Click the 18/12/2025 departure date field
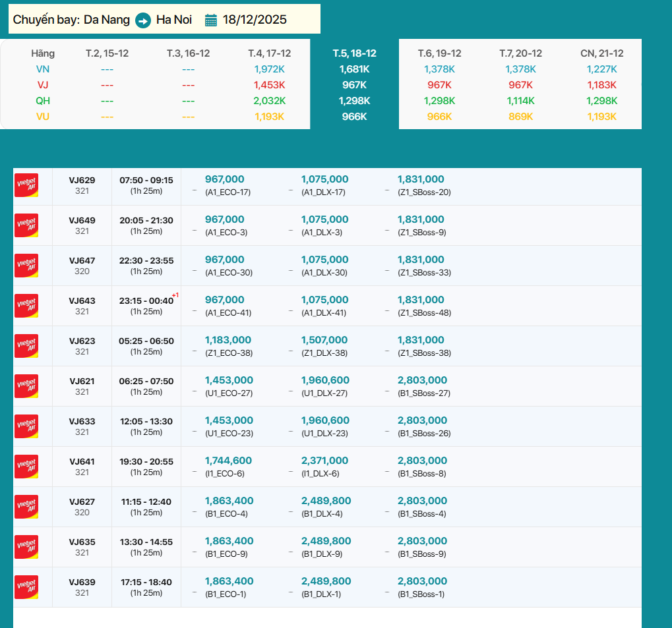 255,20
